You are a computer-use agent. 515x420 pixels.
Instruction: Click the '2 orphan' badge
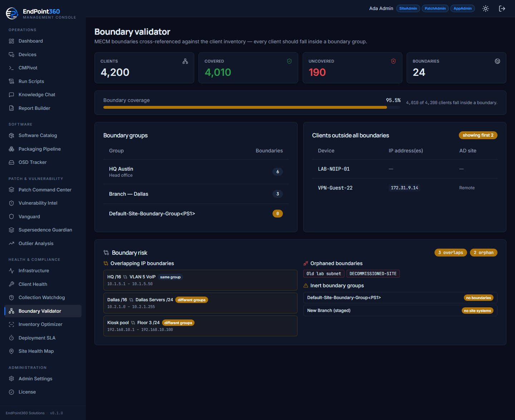(x=484, y=253)
